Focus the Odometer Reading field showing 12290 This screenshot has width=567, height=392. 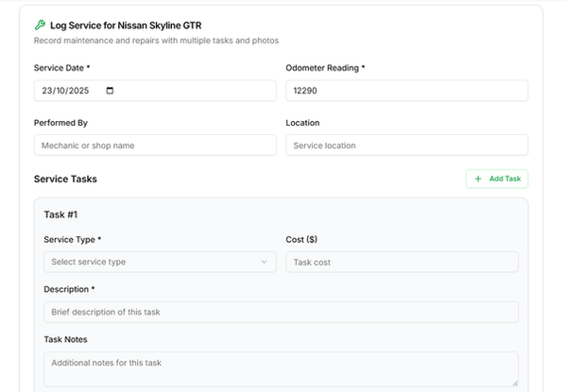tap(406, 91)
